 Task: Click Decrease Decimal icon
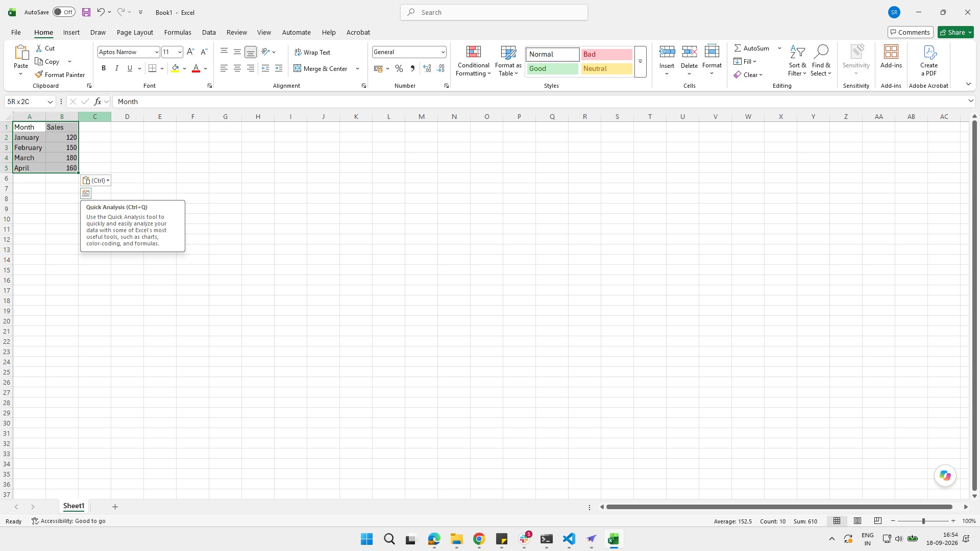[x=440, y=68]
